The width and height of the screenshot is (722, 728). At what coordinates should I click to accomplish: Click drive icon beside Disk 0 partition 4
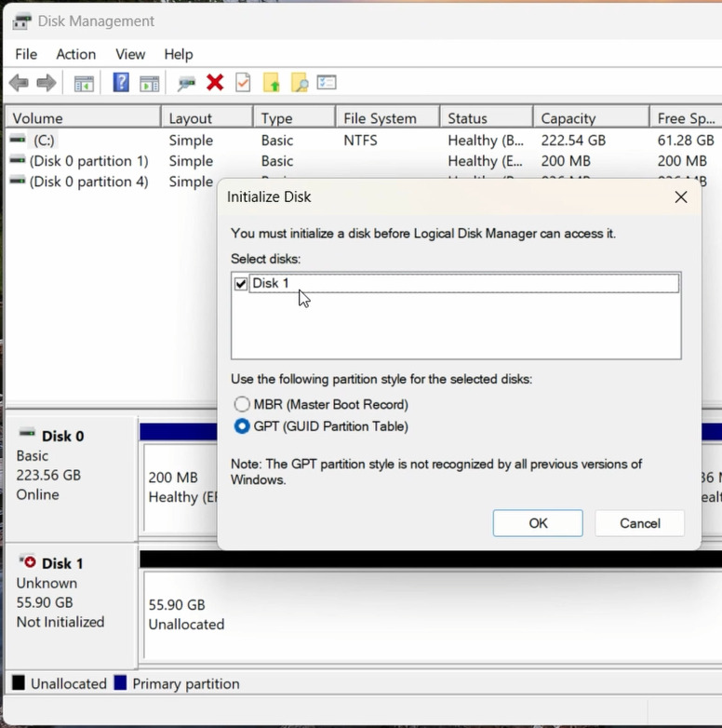(18, 181)
